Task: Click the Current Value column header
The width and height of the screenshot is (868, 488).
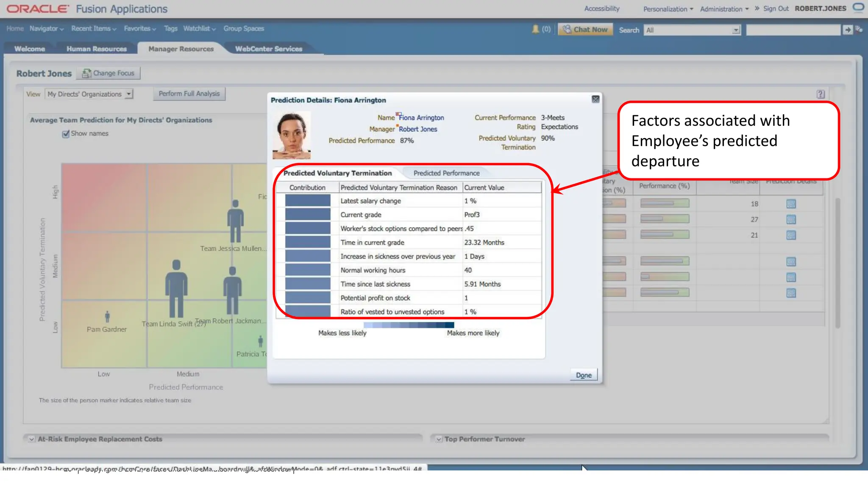Action: click(x=502, y=187)
